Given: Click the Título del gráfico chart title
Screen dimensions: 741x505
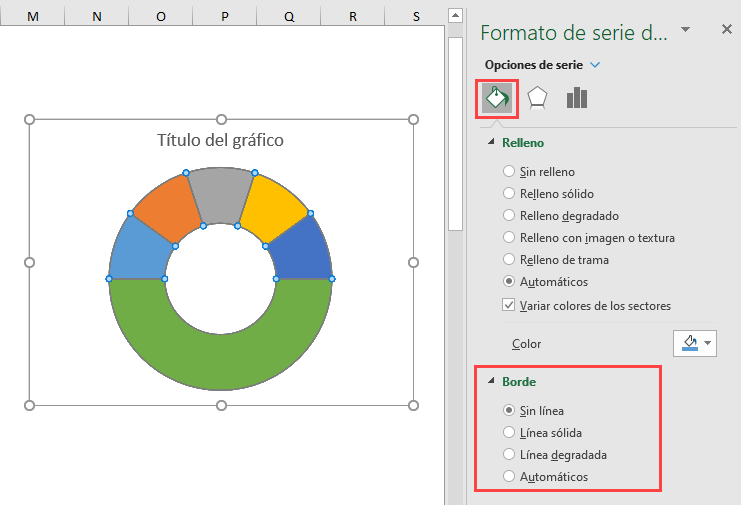Looking at the screenshot, I should coord(220,140).
